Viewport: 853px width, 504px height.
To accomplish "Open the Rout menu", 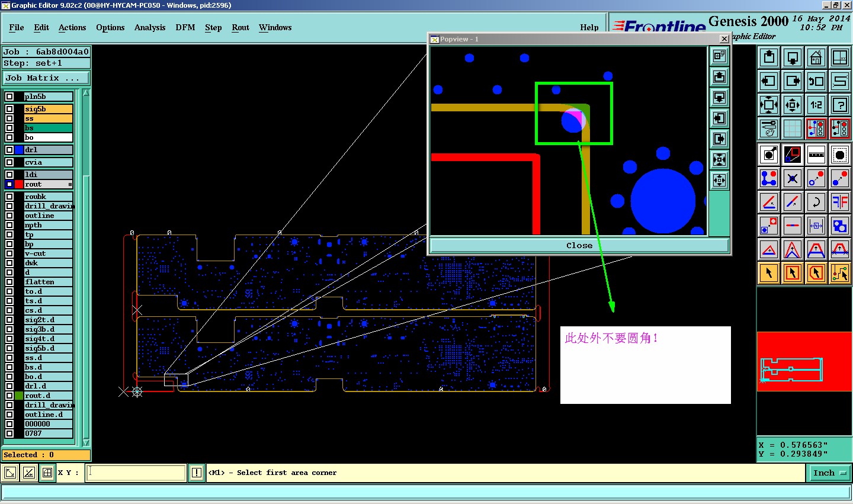I will point(240,27).
